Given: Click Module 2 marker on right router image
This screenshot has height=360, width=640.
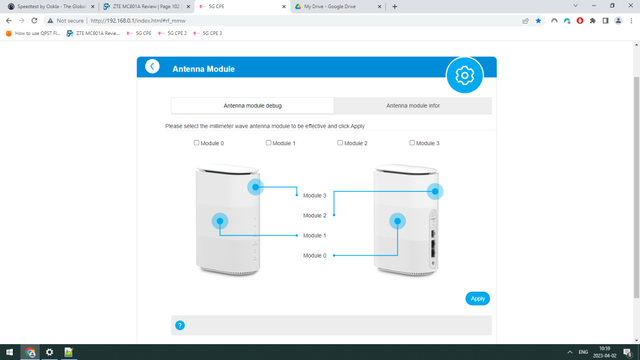Looking at the screenshot, I should click(435, 191).
